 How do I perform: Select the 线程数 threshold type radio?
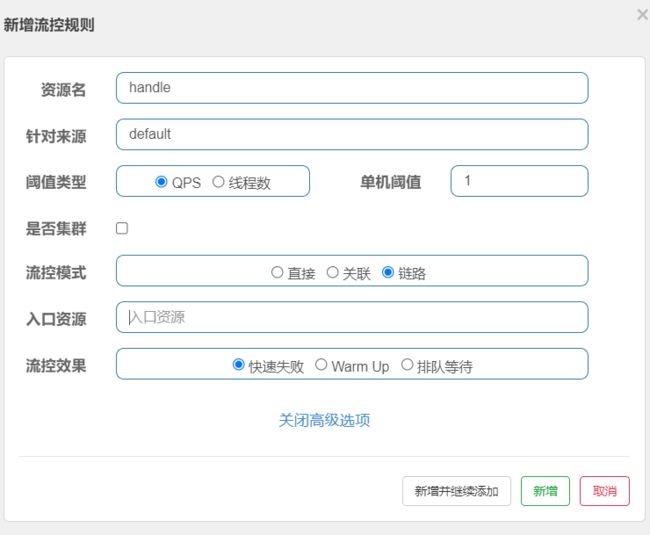(218, 182)
